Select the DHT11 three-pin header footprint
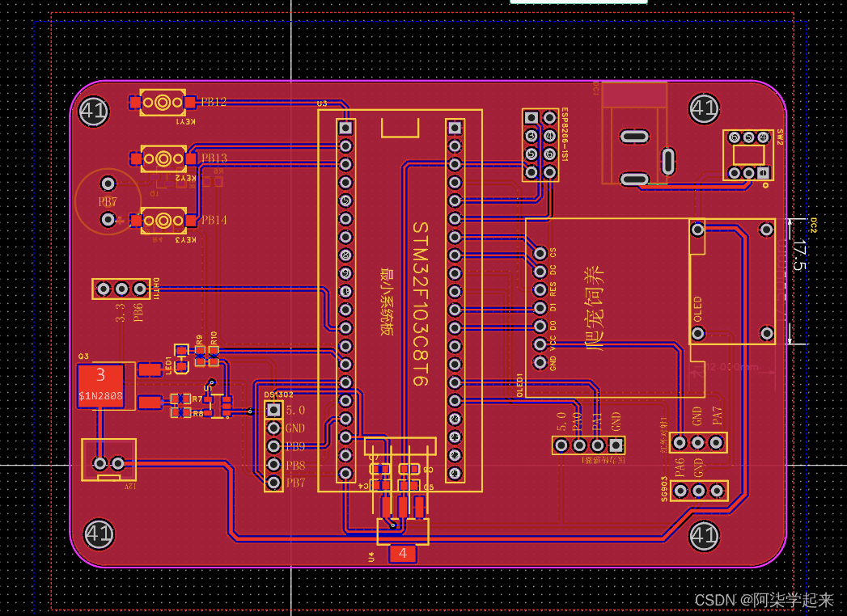This screenshot has height=616, width=847. pyautogui.click(x=121, y=289)
